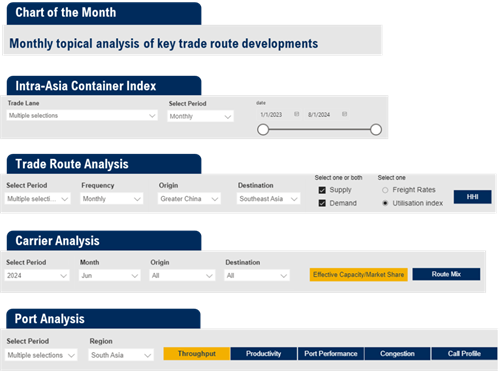Expand the Jun month dropdown
The width and height of the screenshot is (500, 371).
click(x=109, y=276)
